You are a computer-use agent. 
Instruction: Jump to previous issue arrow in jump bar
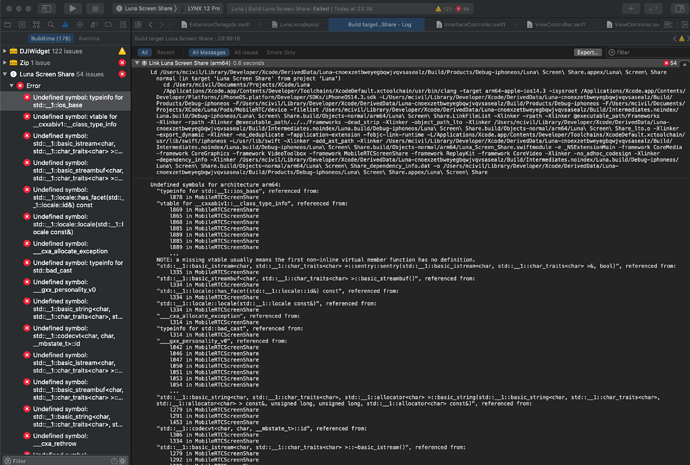[x=675, y=39]
